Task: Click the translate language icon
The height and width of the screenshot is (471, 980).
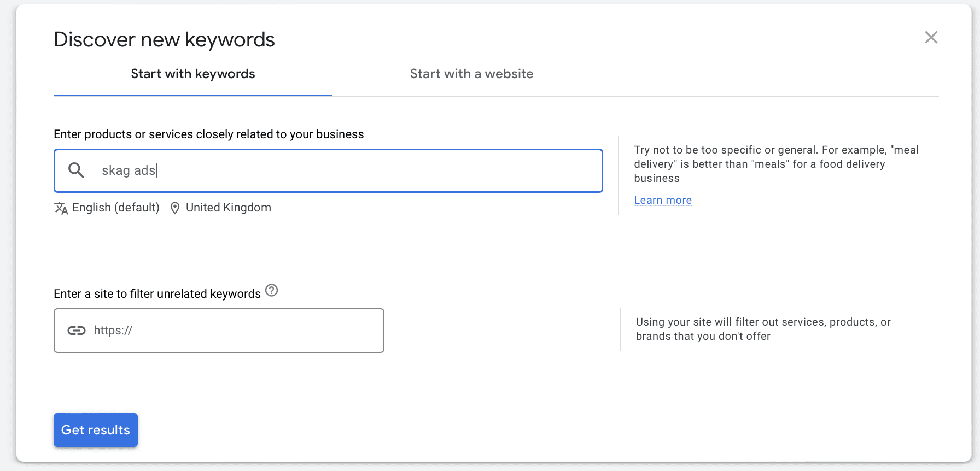Action: click(61, 208)
